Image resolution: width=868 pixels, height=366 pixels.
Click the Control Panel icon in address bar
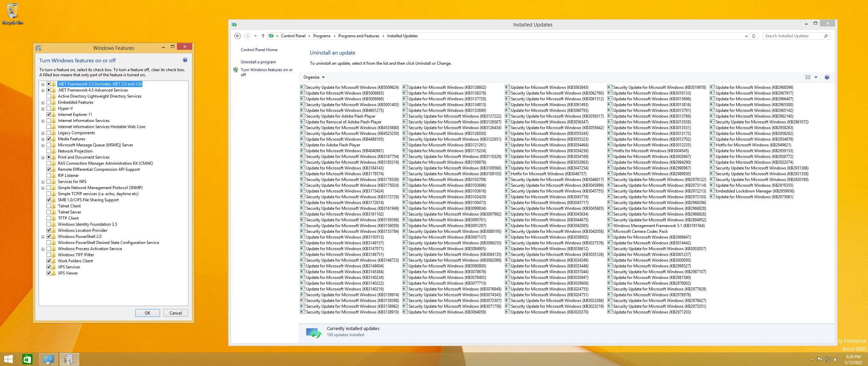tap(271, 36)
